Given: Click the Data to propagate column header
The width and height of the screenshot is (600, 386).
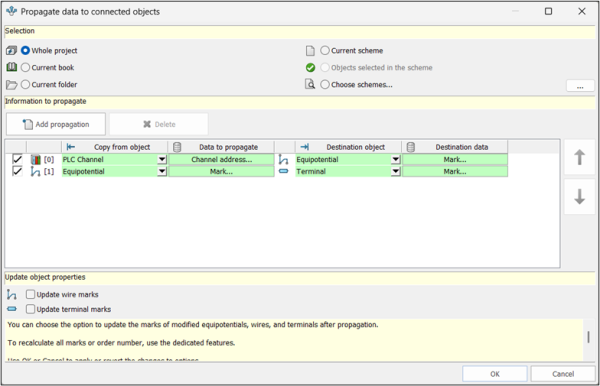Looking at the screenshot, I should [x=221, y=147].
